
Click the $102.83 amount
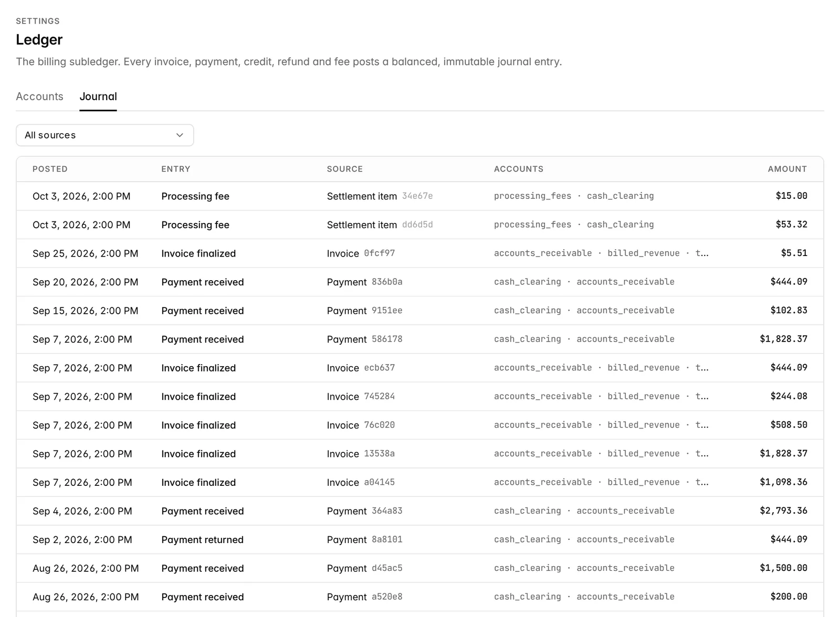click(789, 310)
